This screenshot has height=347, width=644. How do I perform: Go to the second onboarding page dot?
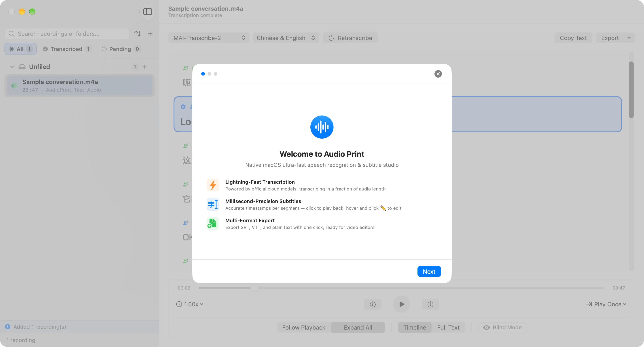pos(209,74)
